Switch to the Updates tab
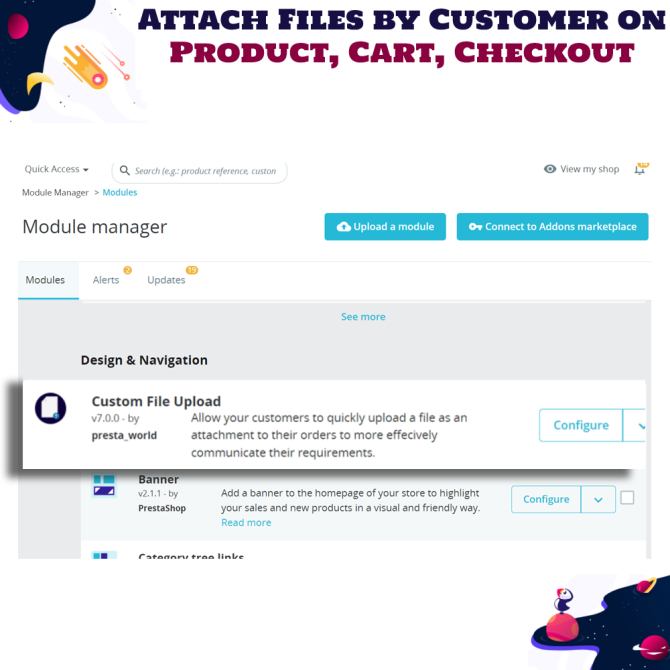This screenshot has width=670, height=670. tap(166, 280)
